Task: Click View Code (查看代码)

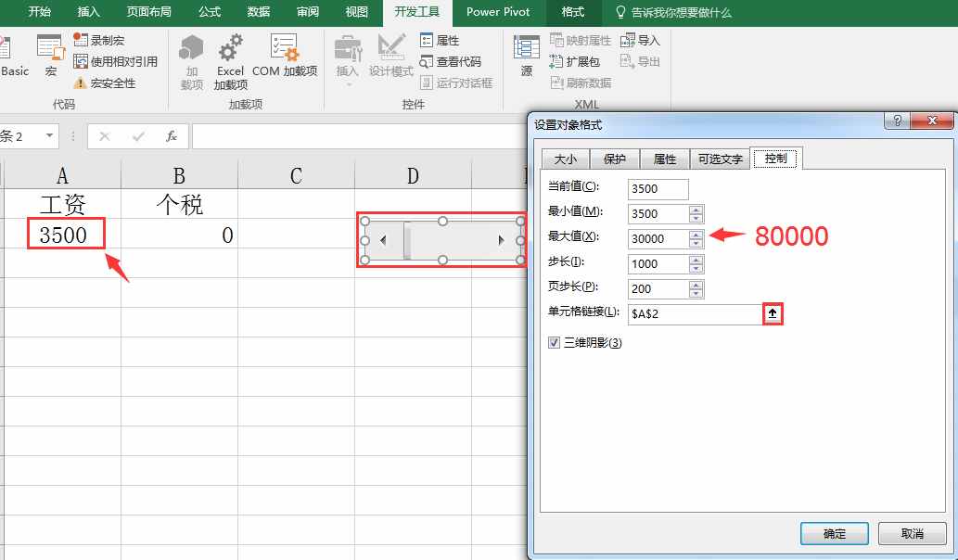Action: (451, 62)
